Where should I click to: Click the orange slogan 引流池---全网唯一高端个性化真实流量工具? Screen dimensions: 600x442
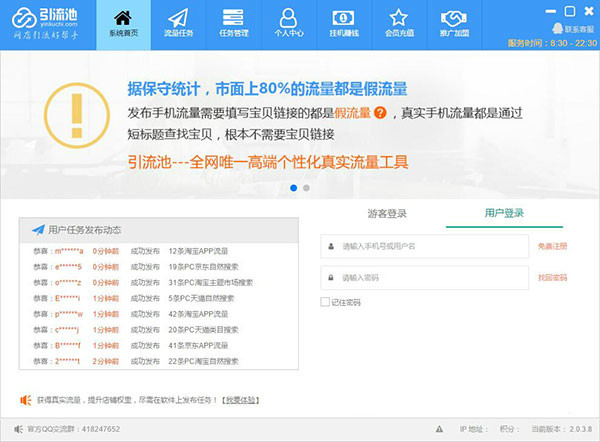click(268, 162)
